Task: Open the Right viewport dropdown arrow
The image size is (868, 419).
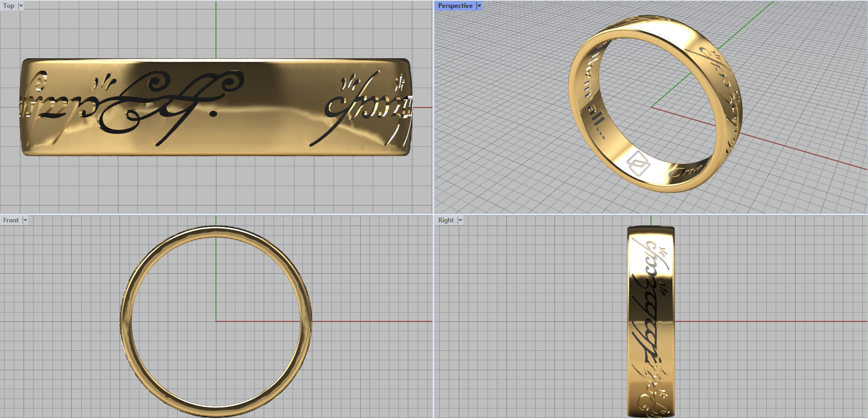Action: (x=460, y=220)
